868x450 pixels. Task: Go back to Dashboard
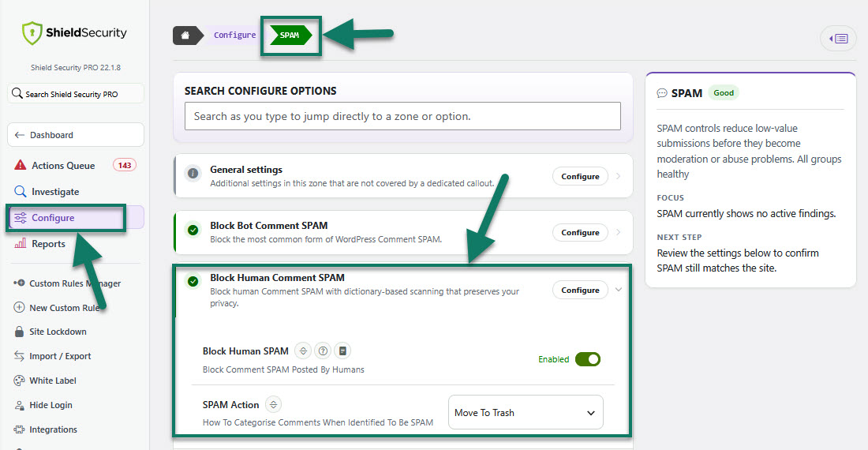coord(75,135)
